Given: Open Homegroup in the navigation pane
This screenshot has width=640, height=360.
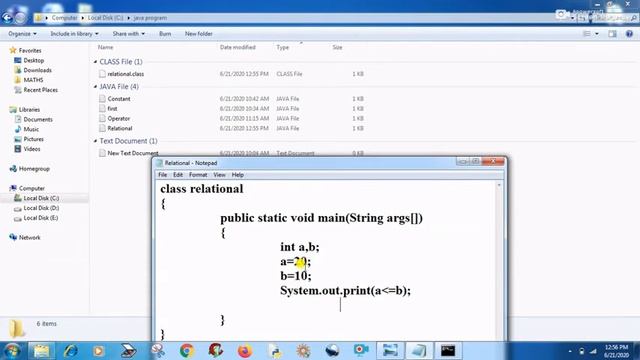Looking at the screenshot, I should 34,169.
